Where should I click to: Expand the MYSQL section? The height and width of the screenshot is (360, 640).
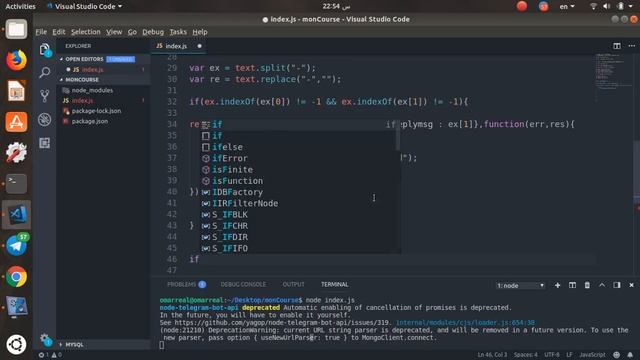pos(103,344)
